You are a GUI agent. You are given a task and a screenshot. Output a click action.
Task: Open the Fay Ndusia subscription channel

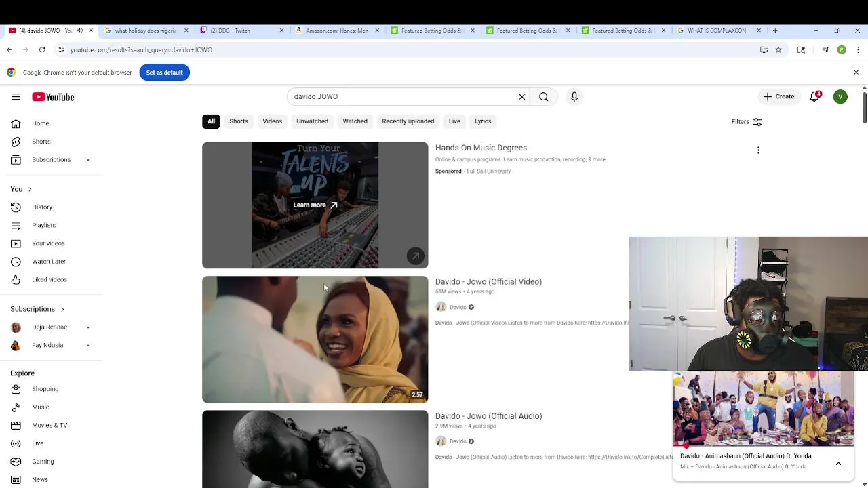[x=47, y=345]
